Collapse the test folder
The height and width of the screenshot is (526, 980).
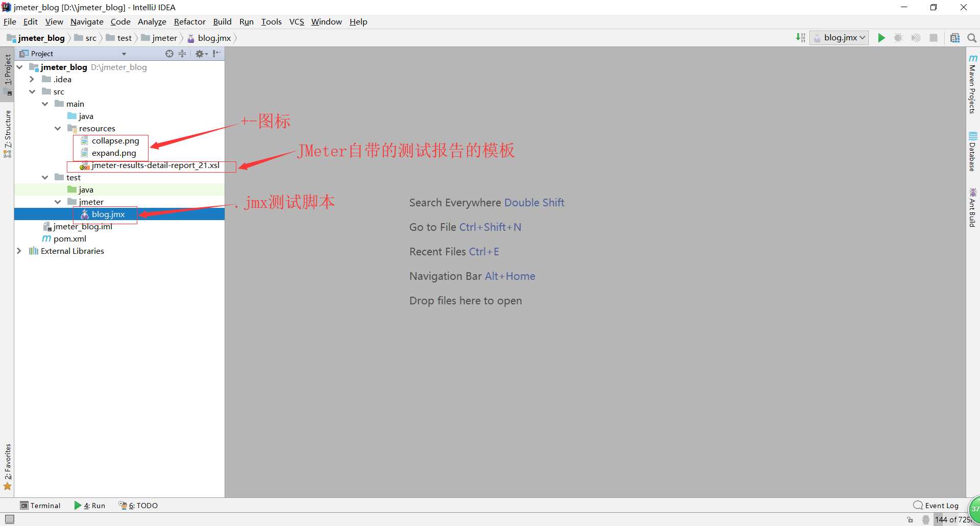coord(45,177)
